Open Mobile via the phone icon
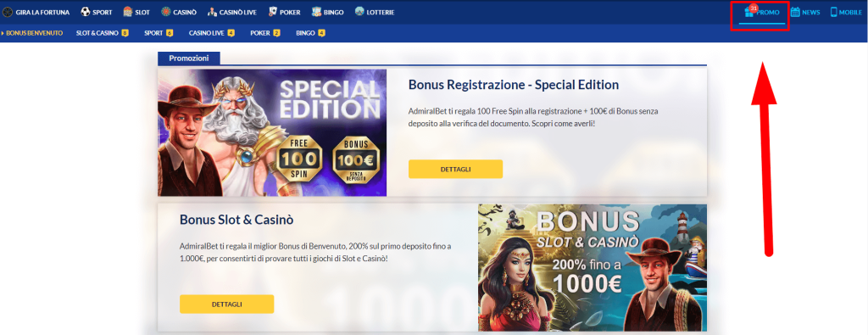 (834, 12)
